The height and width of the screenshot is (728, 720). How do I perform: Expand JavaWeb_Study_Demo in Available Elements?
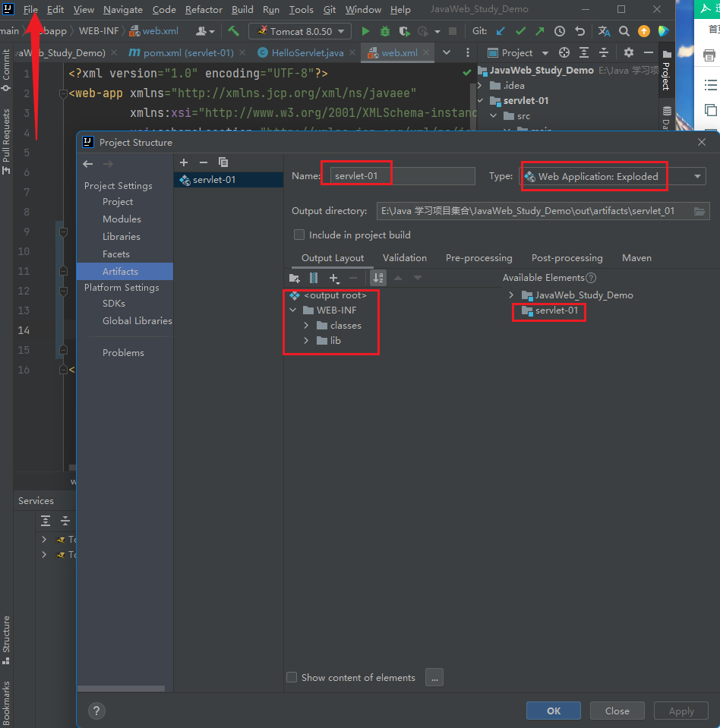(x=511, y=295)
